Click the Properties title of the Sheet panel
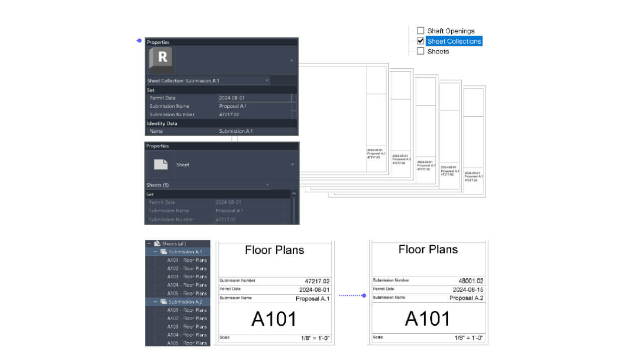The height and width of the screenshot is (362, 644). pos(157,146)
